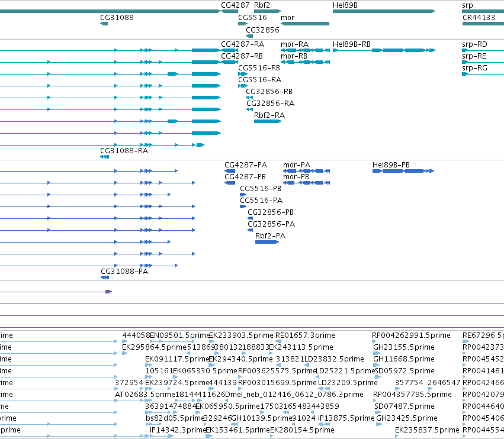Open protein mor-PA
The image size is (504, 439).
click(x=296, y=164)
